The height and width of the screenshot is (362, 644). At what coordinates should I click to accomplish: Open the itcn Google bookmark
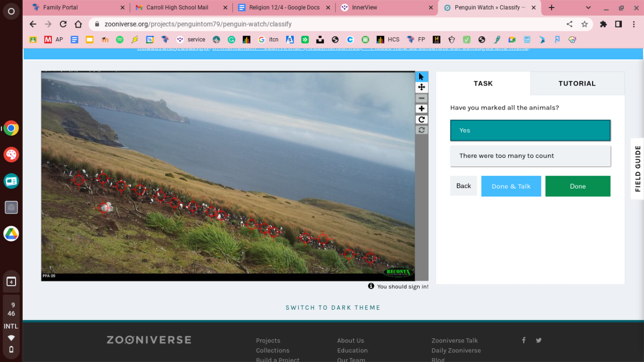point(268,40)
